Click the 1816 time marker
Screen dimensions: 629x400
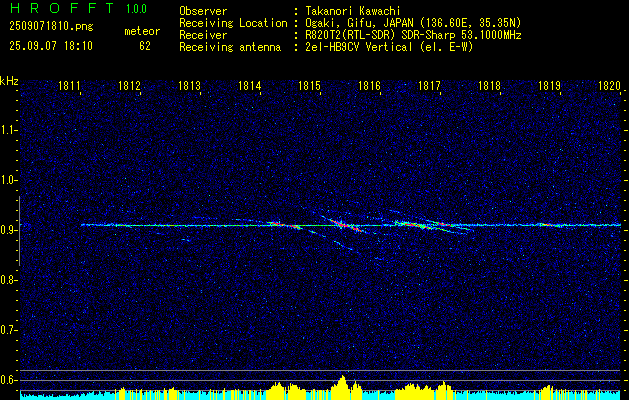(x=369, y=85)
